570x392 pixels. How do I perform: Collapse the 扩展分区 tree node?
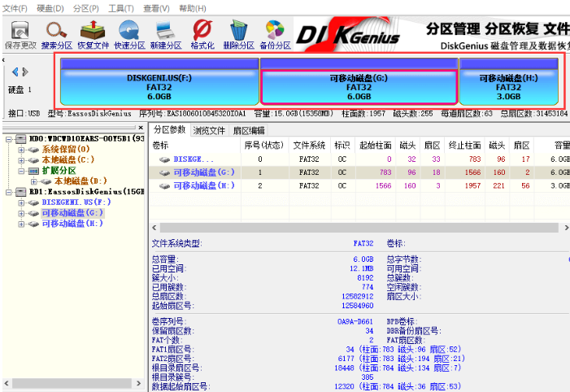pos(22,171)
